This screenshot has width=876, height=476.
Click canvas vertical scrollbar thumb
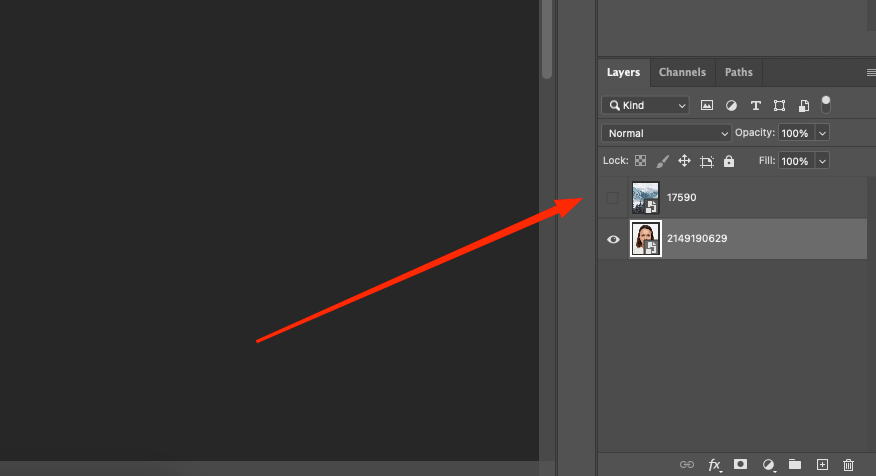tap(547, 39)
